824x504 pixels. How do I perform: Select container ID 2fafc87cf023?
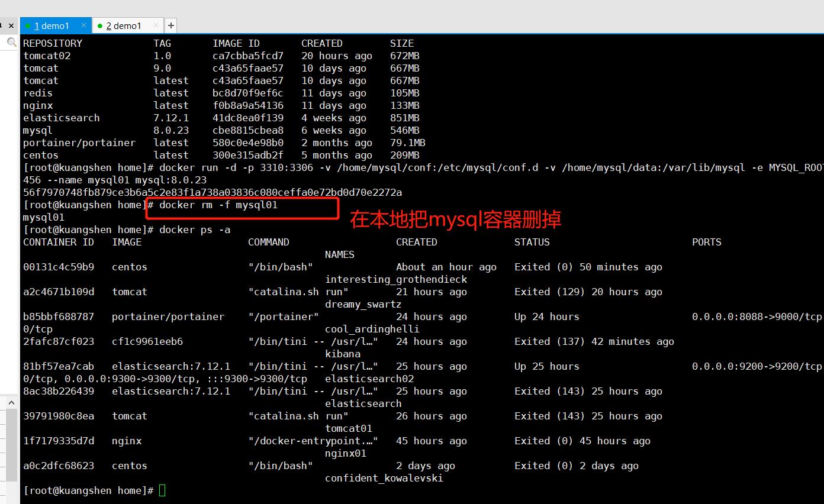point(59,341)
